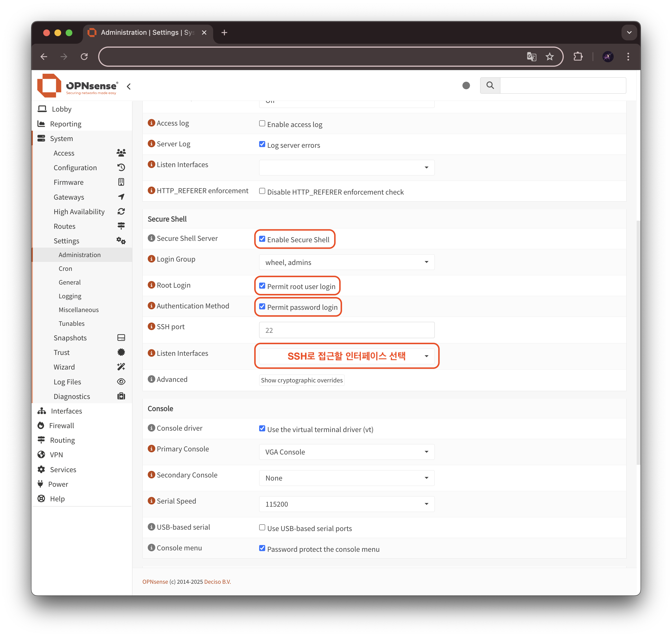Image resolution: width=672 pixels, height=637 pixels.
Task: Click the Log Files eye icon
Action: [121, 381]
